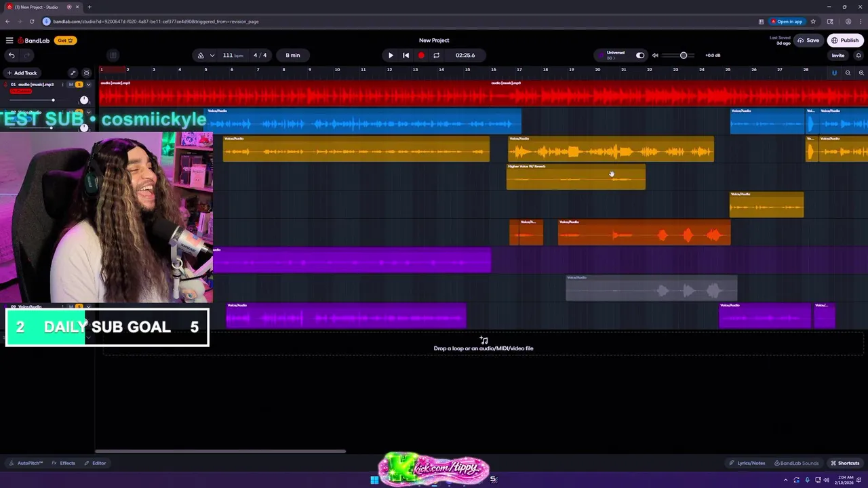
Task: Open the Effects panel
Action: (64, 463)
